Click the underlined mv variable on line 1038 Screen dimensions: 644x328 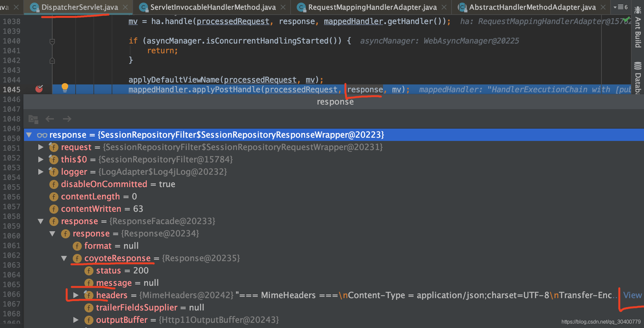133,21
